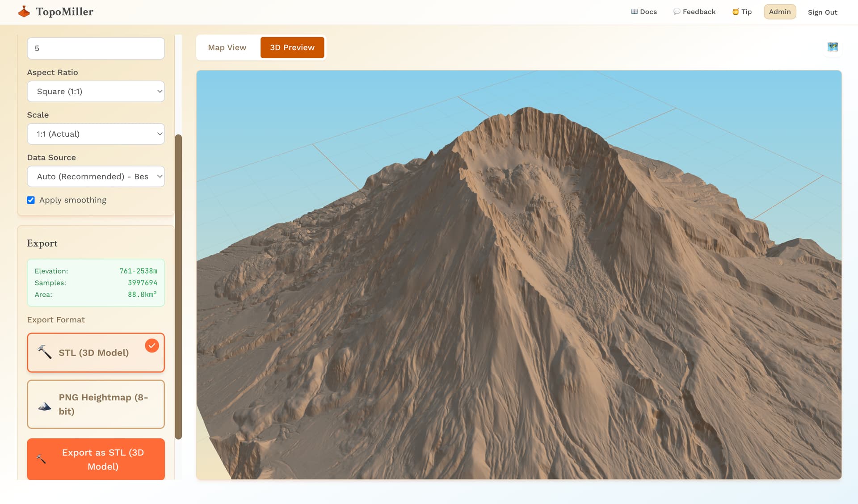Click the hammer icon on Export button
858x504 pixels.
(41, 459)
